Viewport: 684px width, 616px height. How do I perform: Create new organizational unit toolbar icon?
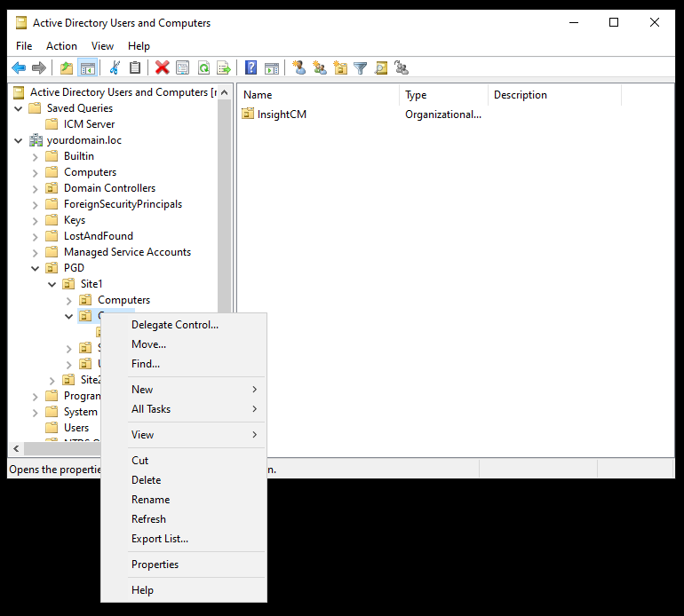coord(340,68)
